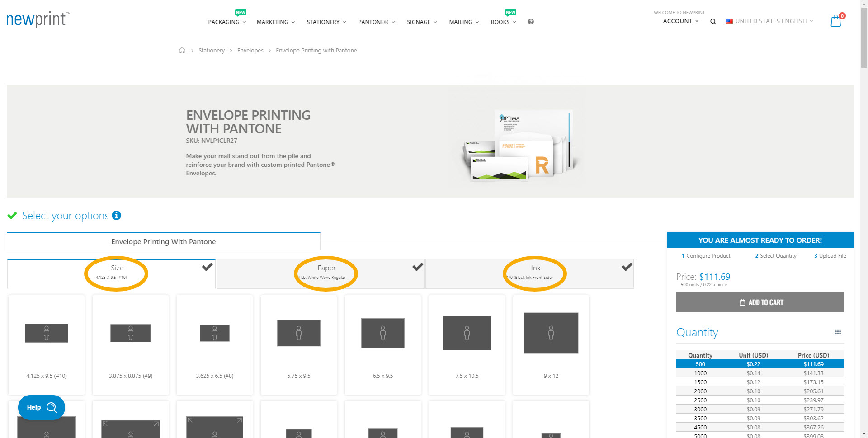868x438 pixels.
Task: Select the 4500 quantity row
Action: [760, 427]
